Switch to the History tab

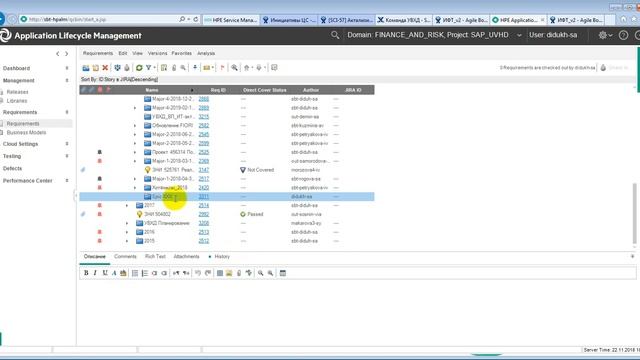coord(222,257)
